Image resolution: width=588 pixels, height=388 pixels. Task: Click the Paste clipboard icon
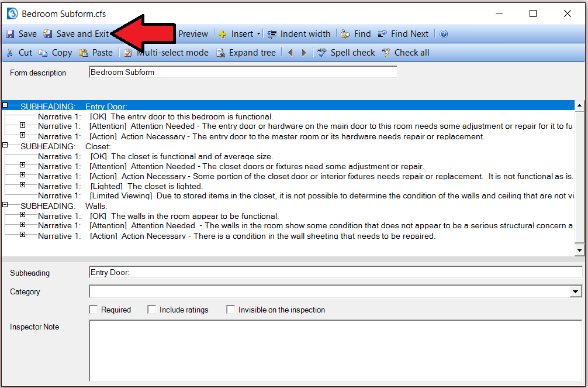83,53
